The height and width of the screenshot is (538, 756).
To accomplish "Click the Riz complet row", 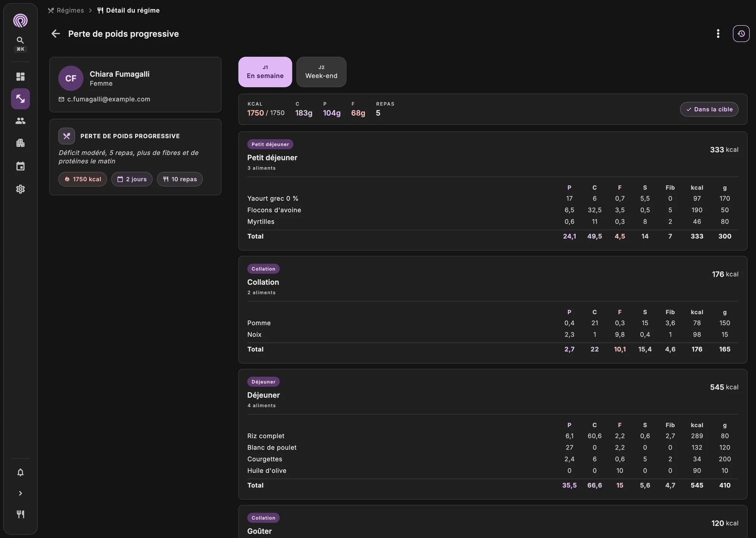I will [493, 436].
